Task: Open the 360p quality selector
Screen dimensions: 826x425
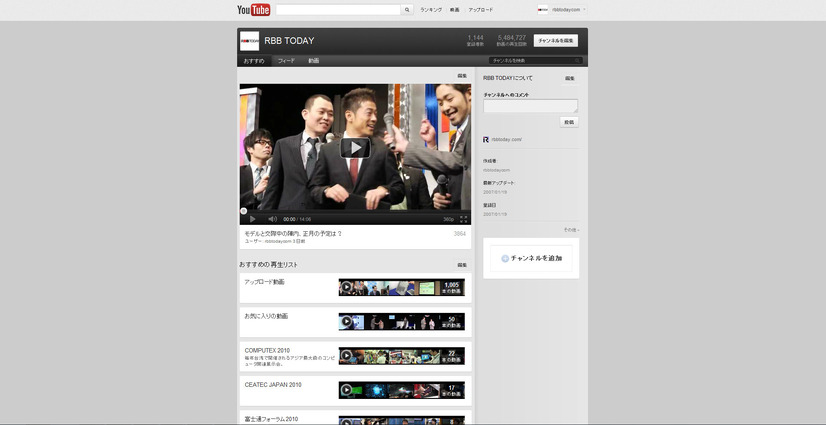Action: click(448, 219)
